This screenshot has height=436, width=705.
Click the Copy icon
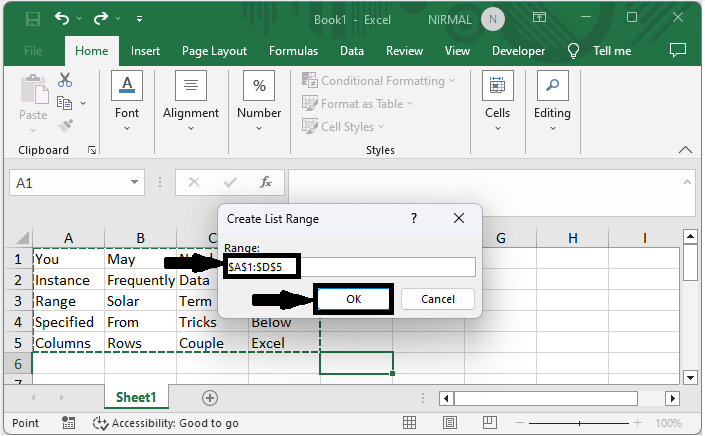(x=65, y=103)
